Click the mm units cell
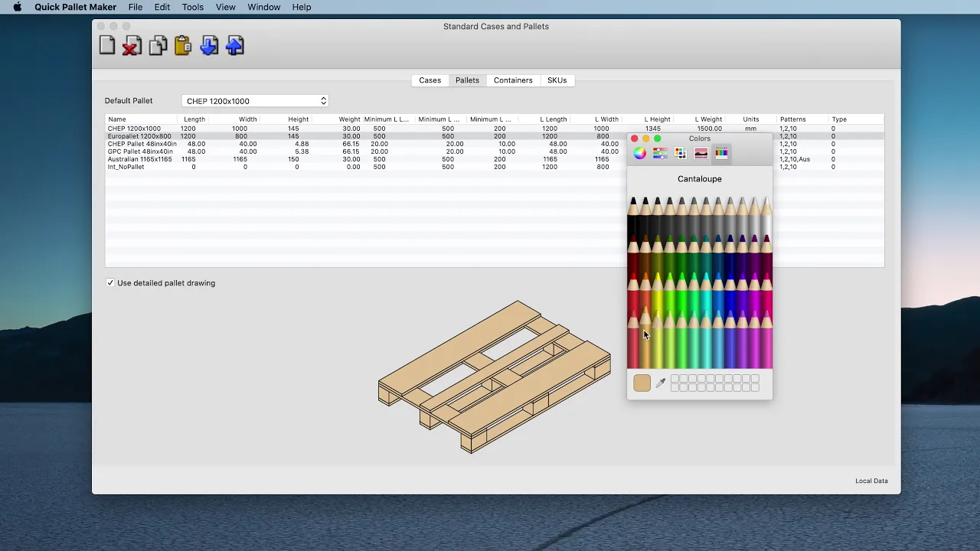The image size is (980, 551). click(750, 129)
